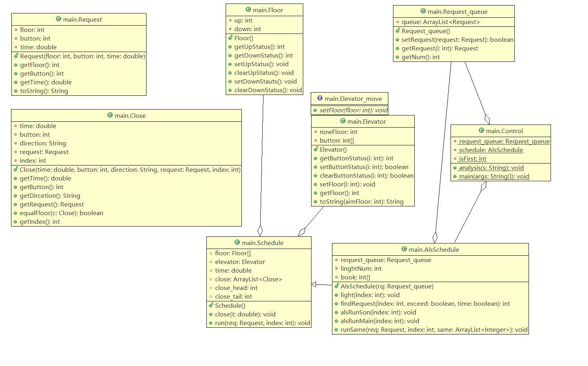Click the alsRunMain(index: int): void method
Image resolution: width=588 pixels, height=366 pixels.
pyautogui.click(x=380, y=321)
